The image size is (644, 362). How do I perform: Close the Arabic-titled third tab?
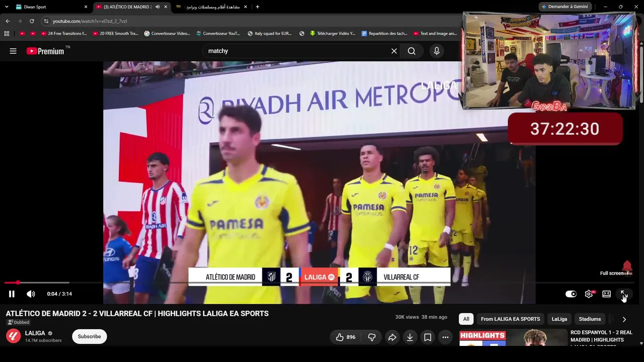click(246, 7)
